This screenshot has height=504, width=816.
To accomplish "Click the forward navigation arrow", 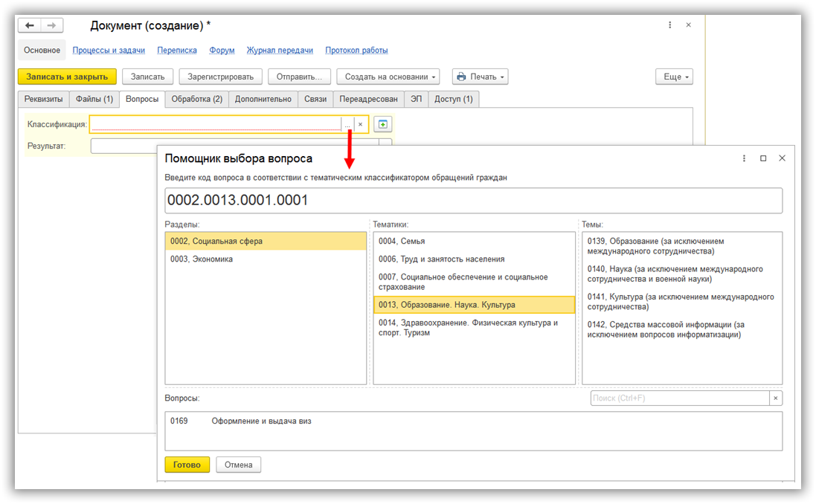I will coord(51,25).
